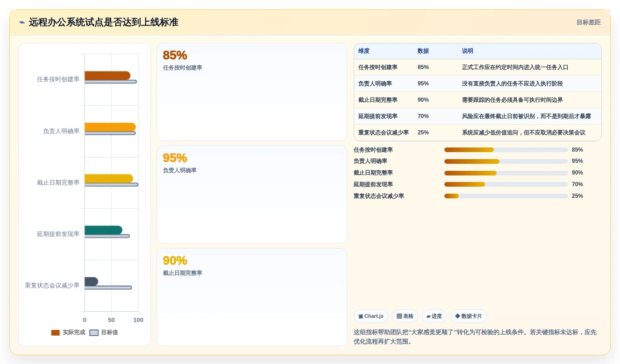Click the 85% label beside progress bars

point(577,150)
